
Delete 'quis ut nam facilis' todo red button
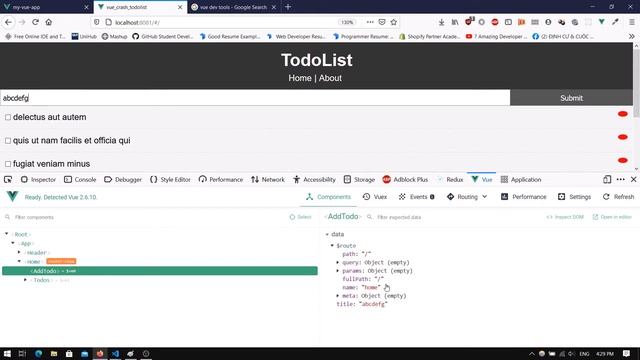point(622,137)
